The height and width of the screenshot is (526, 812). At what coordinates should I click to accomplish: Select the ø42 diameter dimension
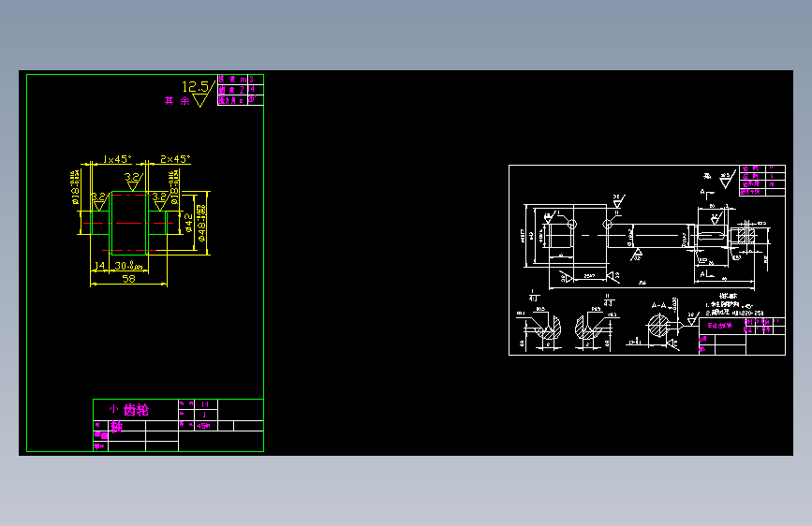coord(188,223)
